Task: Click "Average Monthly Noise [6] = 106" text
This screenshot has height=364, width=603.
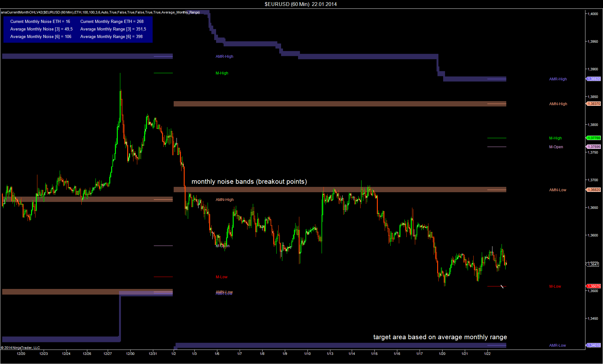Action: 41,36
